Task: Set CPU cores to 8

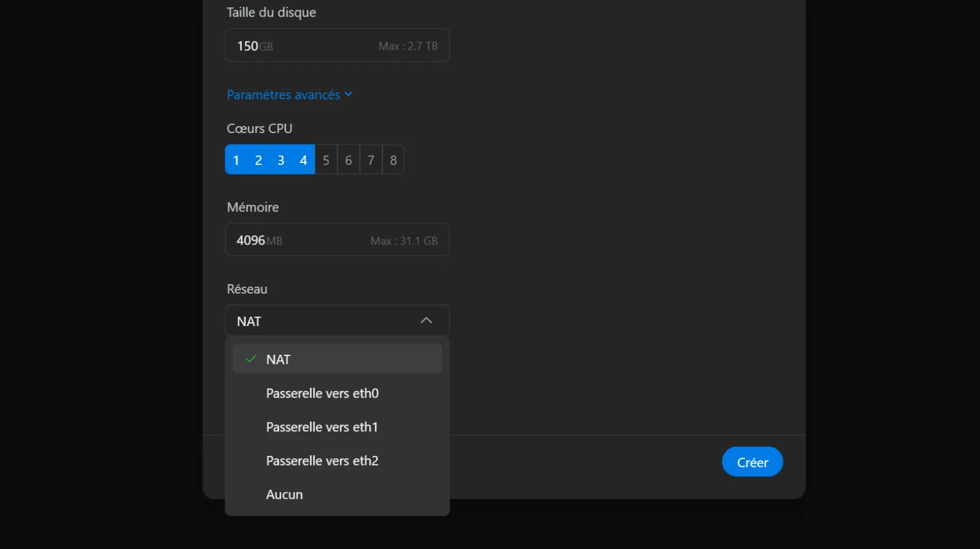Action: (x=393, y=160)
